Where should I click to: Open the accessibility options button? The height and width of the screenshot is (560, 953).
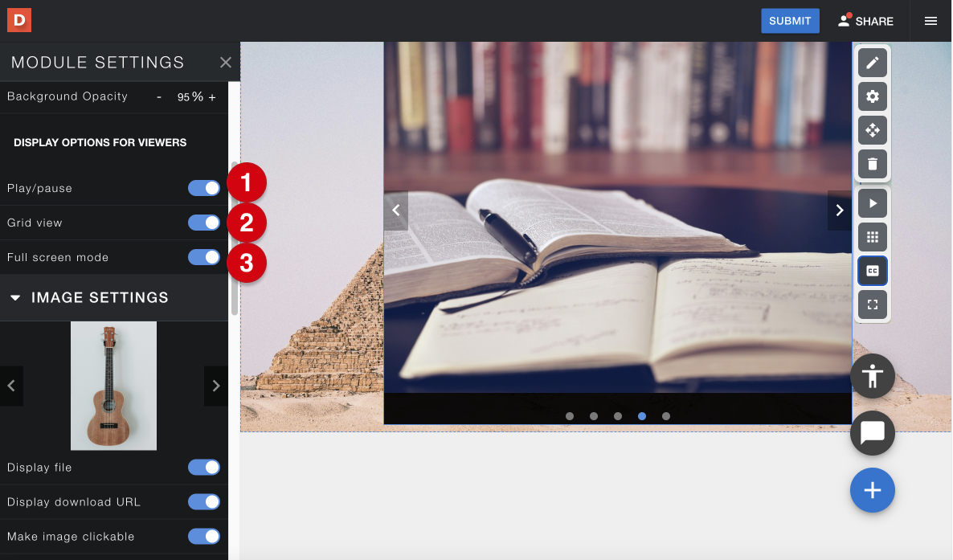pyautogui.click(x=872, y=376)
